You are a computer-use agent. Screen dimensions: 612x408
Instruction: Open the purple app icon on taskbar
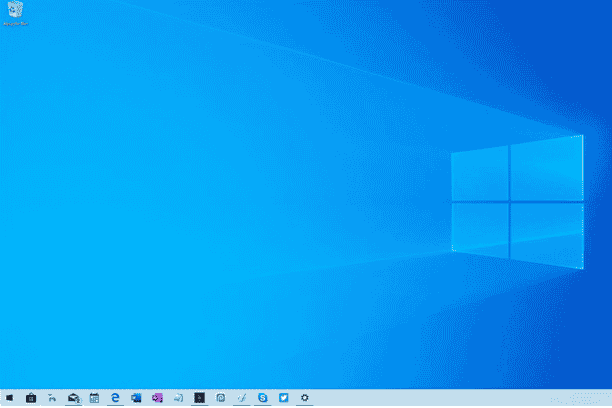[x=157, y=398]
